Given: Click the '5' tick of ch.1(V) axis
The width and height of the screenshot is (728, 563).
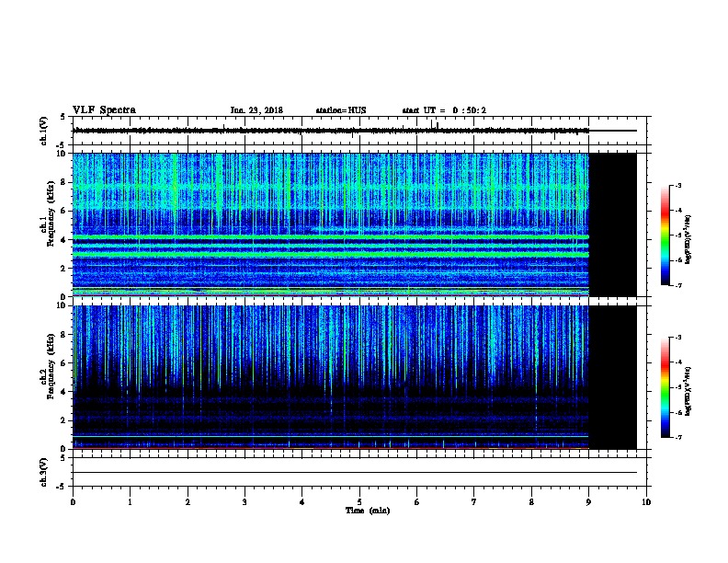Looking at the screenshot, I should pyautogui.click(x=63, y=117).
